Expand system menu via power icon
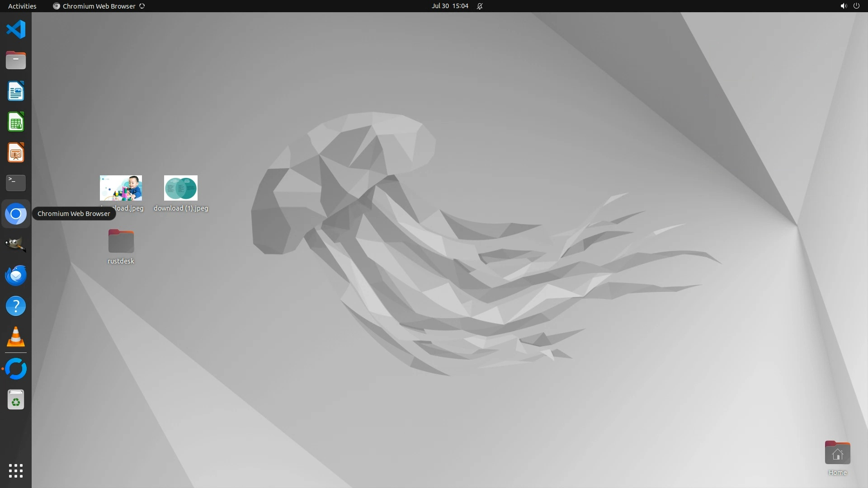Screen dimensions: 868x488 click(x=856, y=6)
